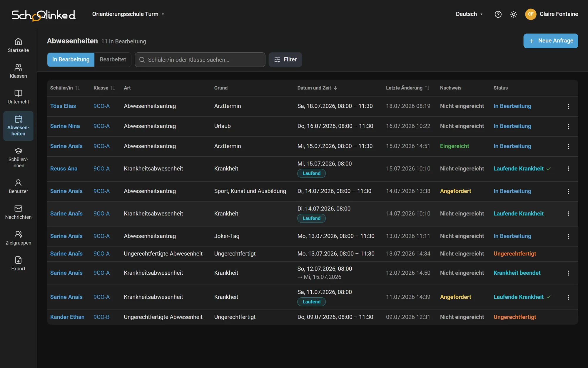Sort table by Klasse column
The width and height of the screenshot is (588, 368).
click(x=104, y=88)
